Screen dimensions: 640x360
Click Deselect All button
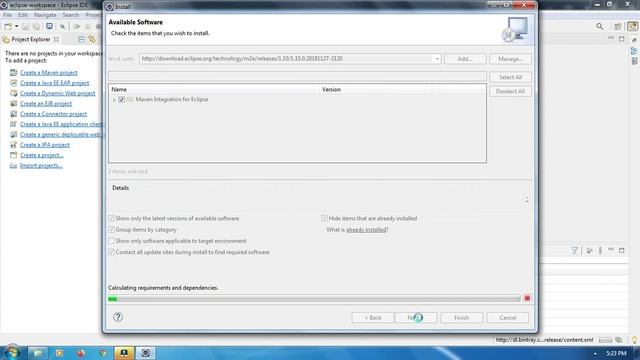tap(510, 91)
